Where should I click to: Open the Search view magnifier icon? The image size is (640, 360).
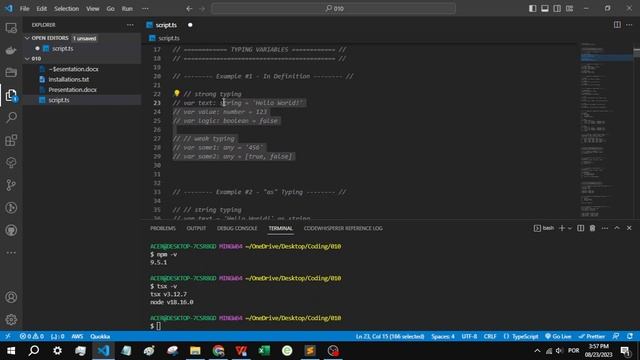(x=11, y=118)
